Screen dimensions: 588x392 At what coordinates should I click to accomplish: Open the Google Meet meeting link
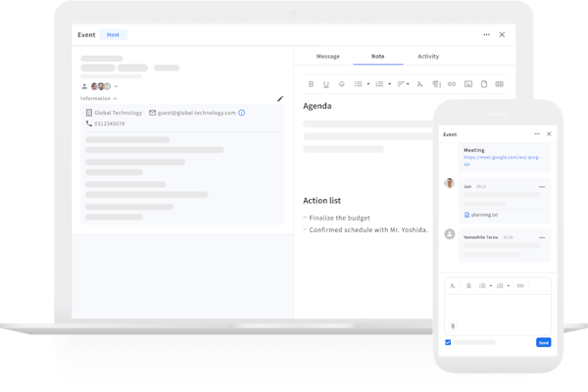tap(494, 159)
